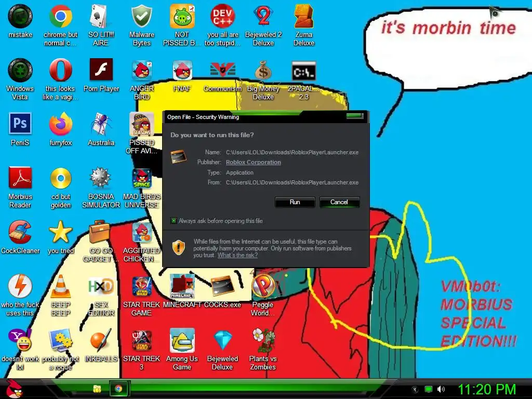Open the Communism icon

[x=222, y=70]
